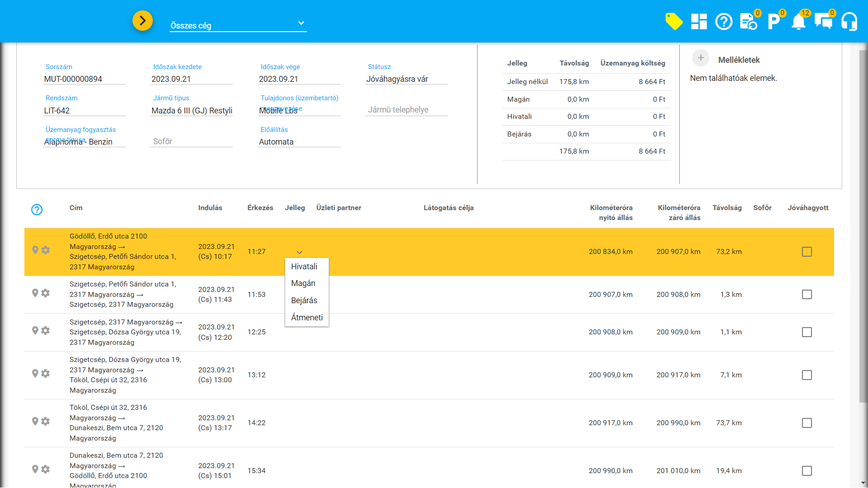Click the map pin on Gödöllő row
868x488 pixels.
tap(35, 250)
